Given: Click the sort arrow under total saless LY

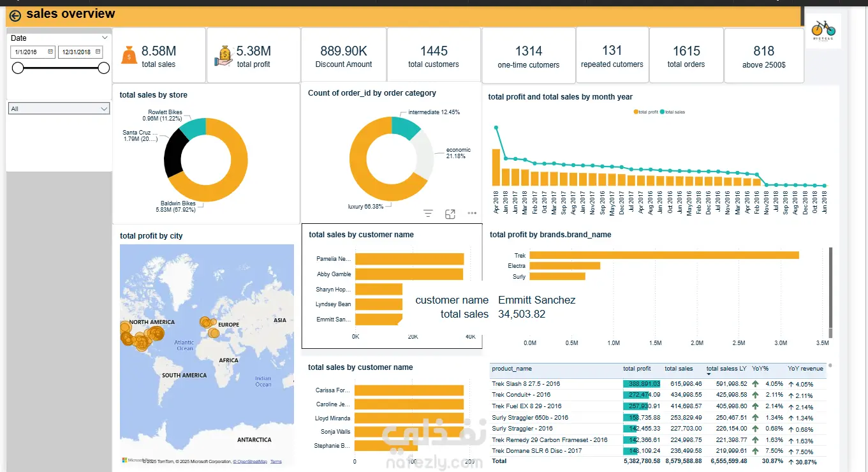Looking at the screenshot, I should click(709, 374).
